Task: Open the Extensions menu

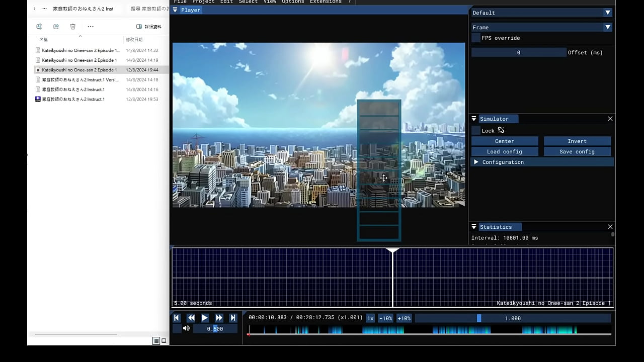Action: click(x=326, y=2)
